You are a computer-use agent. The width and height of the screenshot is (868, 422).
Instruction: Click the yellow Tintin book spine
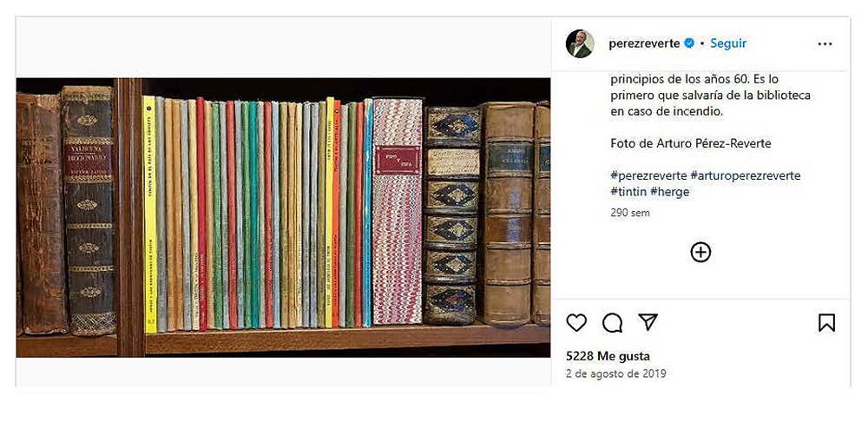point(149,214)
